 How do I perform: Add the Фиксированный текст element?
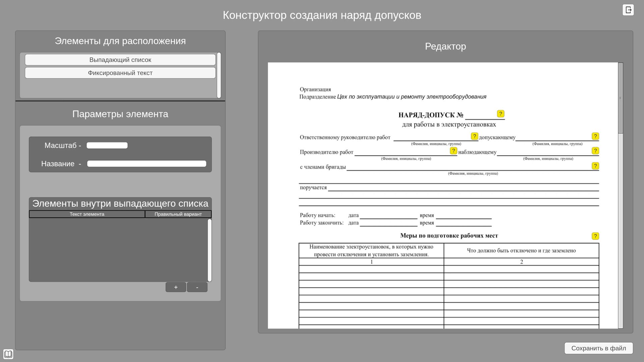[120, 73]
